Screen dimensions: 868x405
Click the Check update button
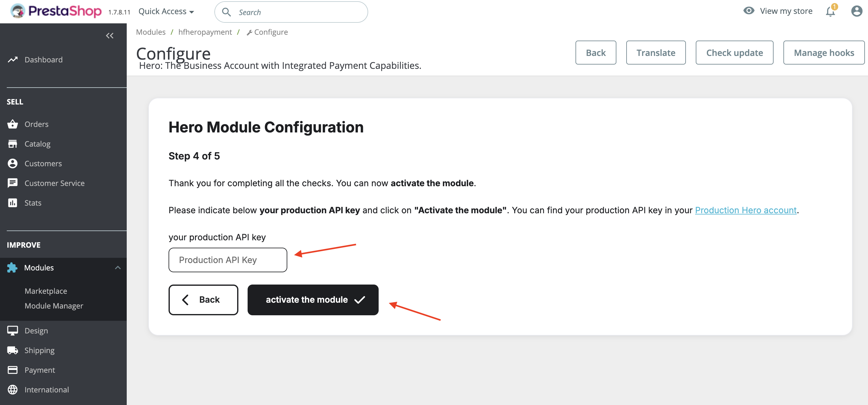pyautogui.click(x=734, y=53)
